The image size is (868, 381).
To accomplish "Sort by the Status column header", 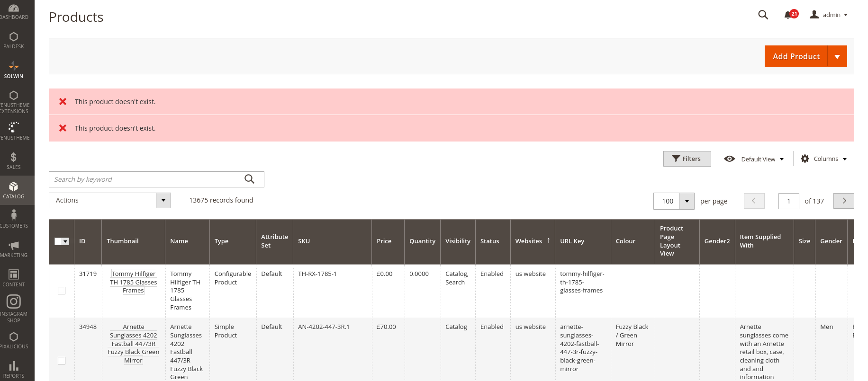I will coord(493,241).
